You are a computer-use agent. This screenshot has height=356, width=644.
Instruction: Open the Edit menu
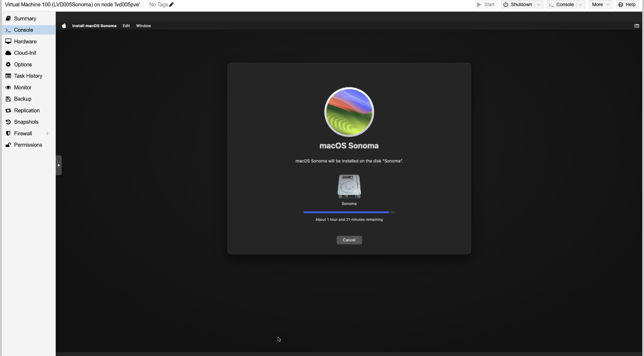pyautogui.click(x=126, y=26)
